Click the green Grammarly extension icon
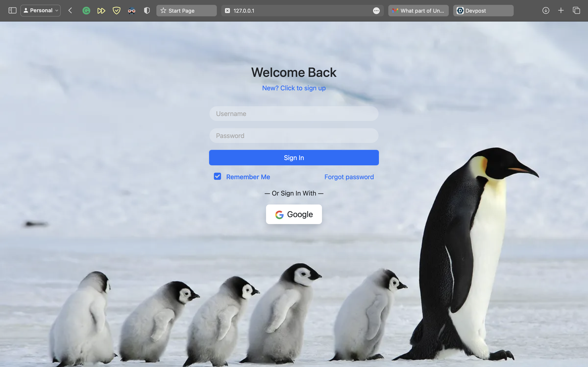 point(86,11)
